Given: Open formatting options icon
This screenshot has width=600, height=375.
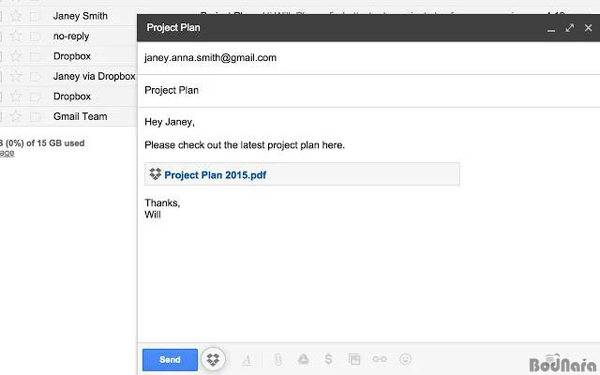Looking at the screenshot, I should pyautogui.click(x=246, y=360).
